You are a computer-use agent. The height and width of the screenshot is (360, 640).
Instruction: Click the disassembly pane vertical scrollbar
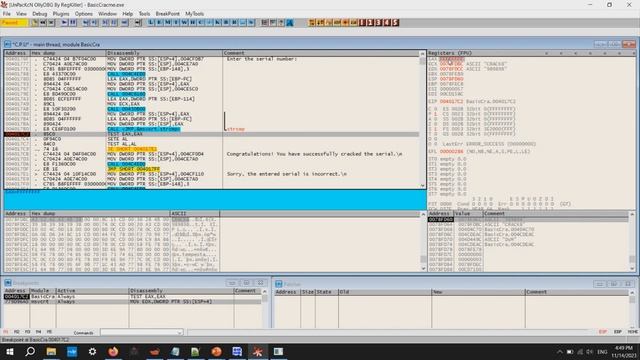tap(422, 119)
